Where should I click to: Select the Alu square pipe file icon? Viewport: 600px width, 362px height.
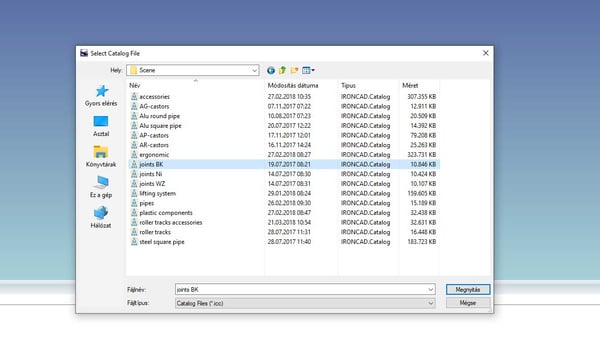pyautogui.click(x=134, y=126)
